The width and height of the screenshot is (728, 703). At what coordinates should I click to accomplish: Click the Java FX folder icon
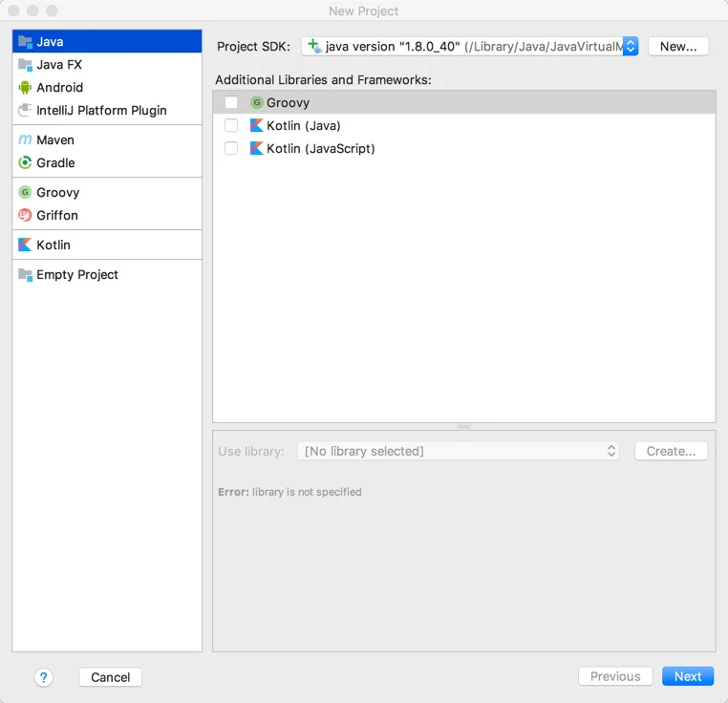(x=25, y=65)
